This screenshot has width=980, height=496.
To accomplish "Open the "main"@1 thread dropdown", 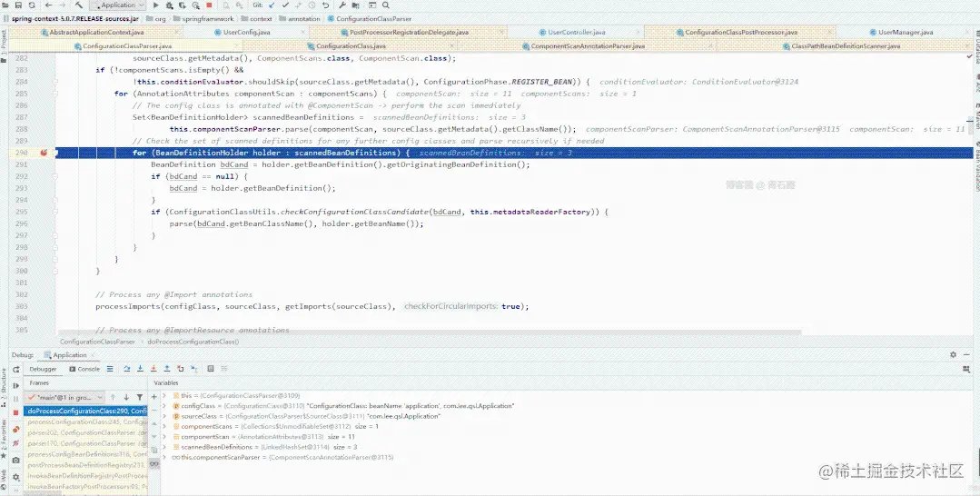I will point(66,397).
